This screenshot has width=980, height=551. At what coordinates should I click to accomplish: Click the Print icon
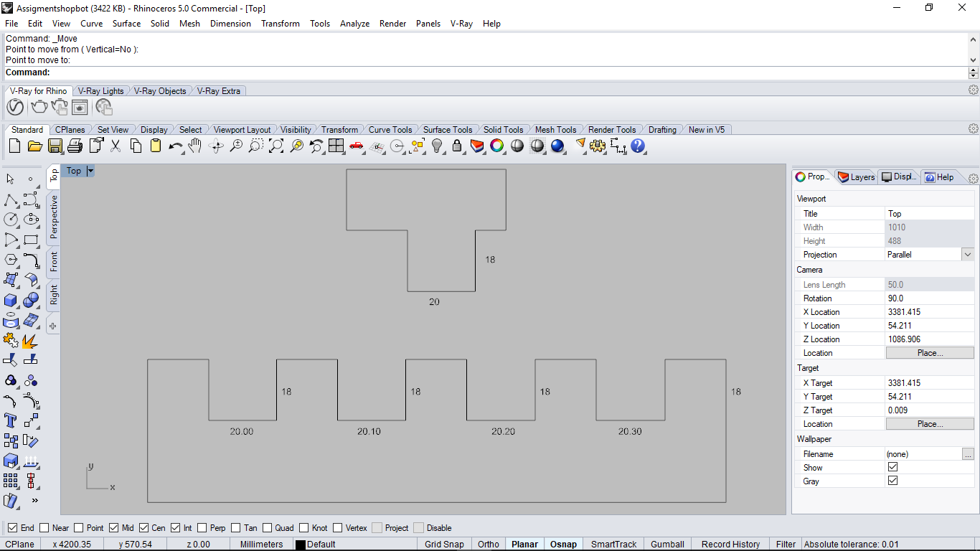point(75,146)
